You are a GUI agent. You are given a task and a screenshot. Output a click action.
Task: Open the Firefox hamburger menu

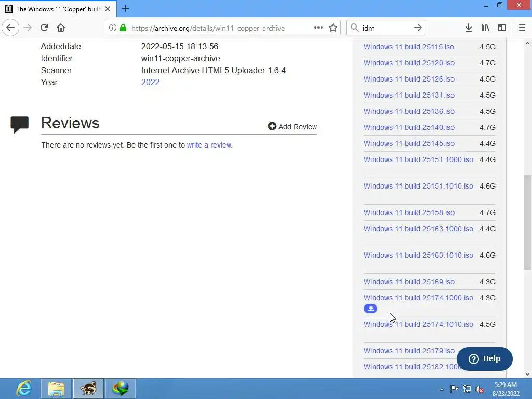pos(522,28)
